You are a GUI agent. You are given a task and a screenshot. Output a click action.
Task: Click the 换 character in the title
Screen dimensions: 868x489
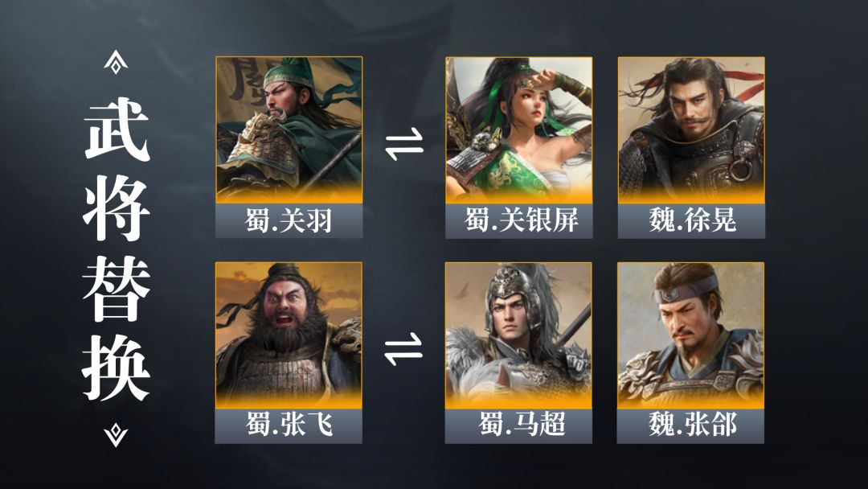click(117, 368)
